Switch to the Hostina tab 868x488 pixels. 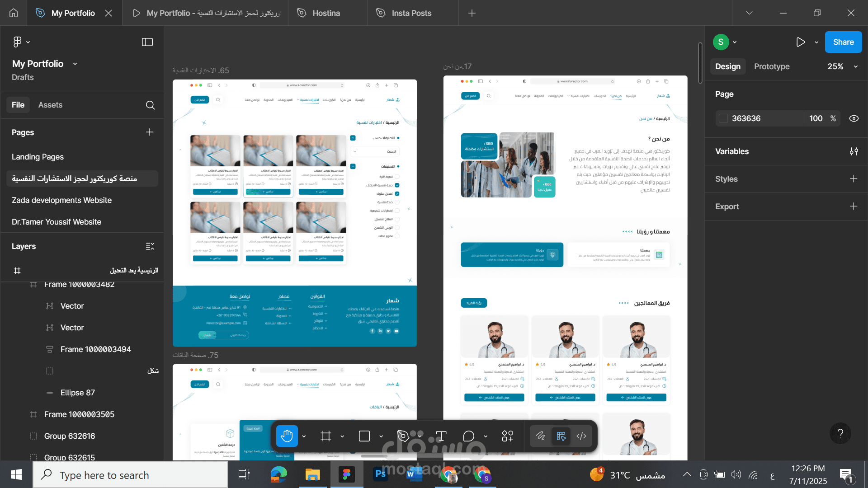coord(326,13)
